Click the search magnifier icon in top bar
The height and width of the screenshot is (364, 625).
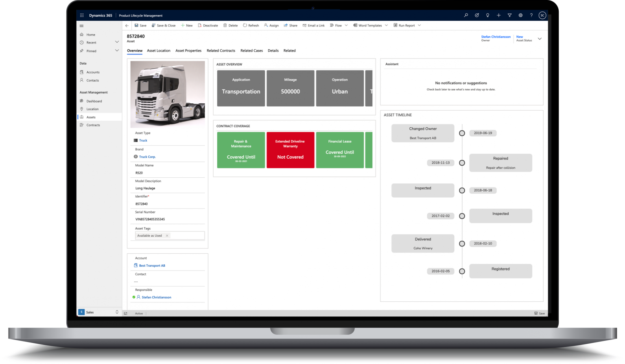click(x=466, y=15)
